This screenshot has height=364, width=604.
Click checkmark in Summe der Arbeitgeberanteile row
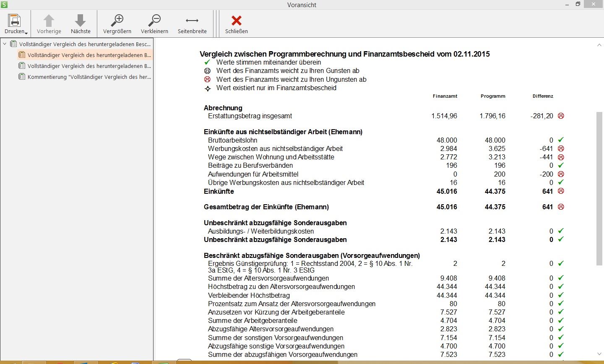(561, 320)
